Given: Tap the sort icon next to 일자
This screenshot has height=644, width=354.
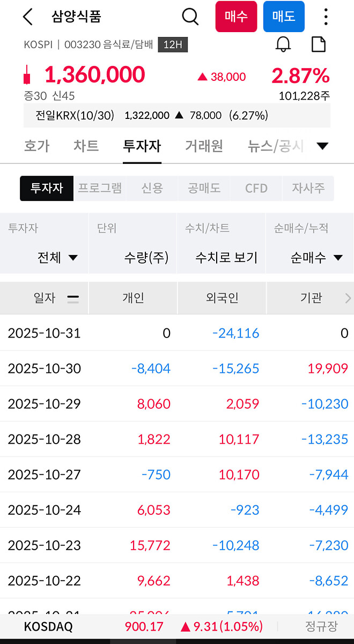Looking at the screenshot, I should coord(72,297).
